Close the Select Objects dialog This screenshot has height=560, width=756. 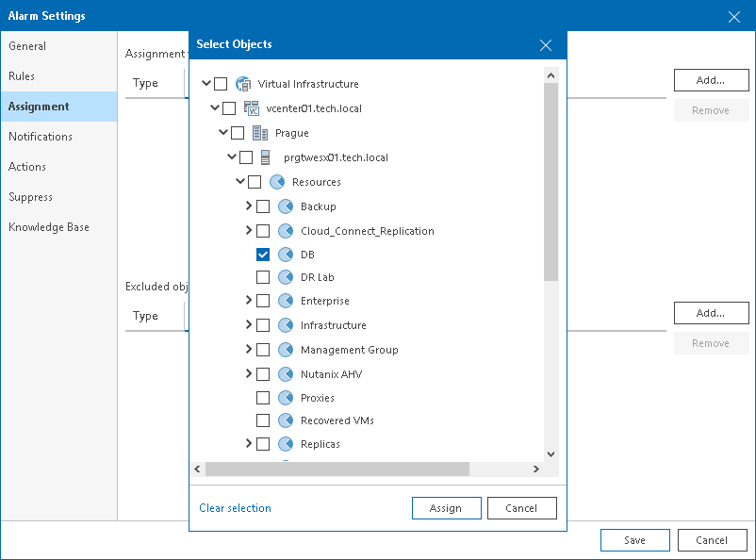coord(546,44)
